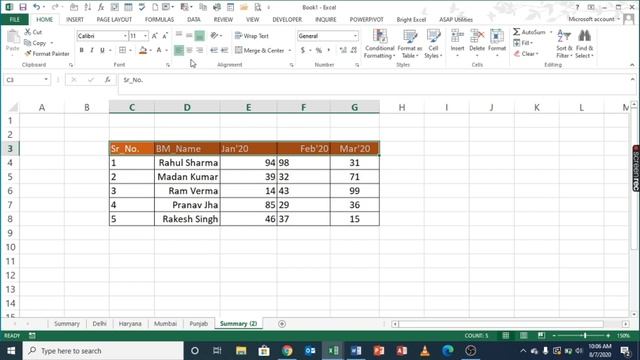The image size is (640, 360).
Task: Increase font size with A-up icon
Action: [155, 36]
